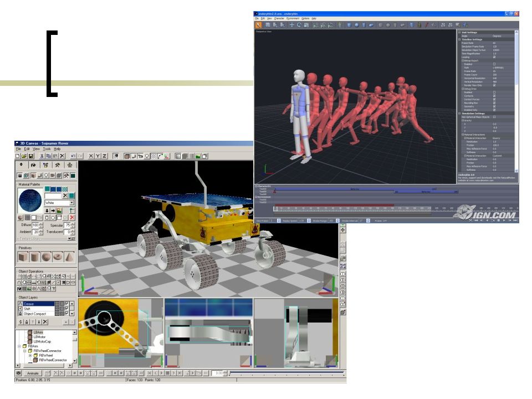Viewport: 532px width, 399px height.
Task: Click scissors Cut icon in 3D Canvas
Action: 42,156
